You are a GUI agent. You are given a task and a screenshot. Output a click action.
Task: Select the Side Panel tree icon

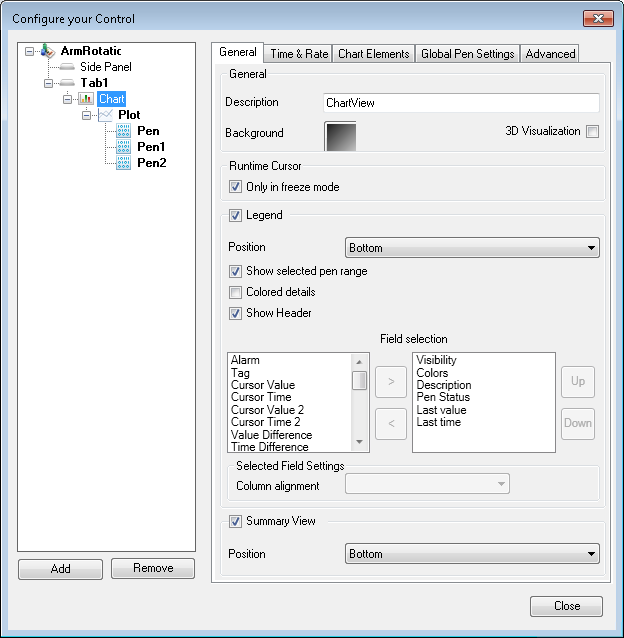coord(67,67)
